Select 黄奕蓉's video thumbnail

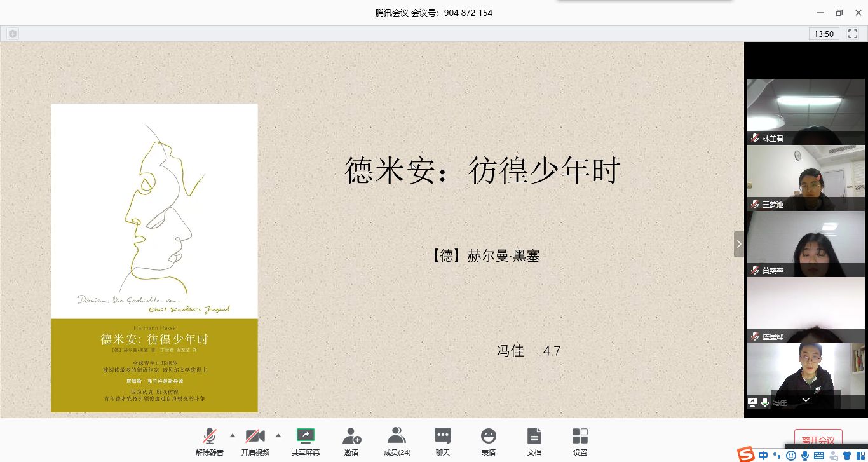[x=806, y=244]
